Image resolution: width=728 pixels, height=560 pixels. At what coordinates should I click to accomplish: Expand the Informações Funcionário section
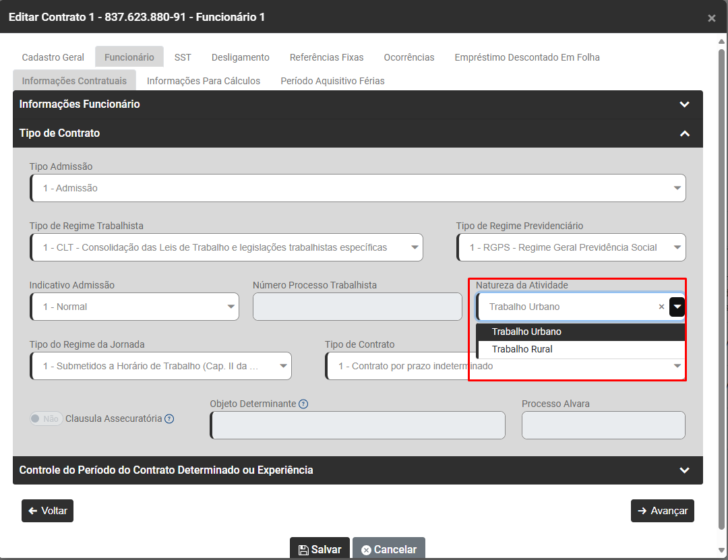pyautogui.click(x=684, y=104)
